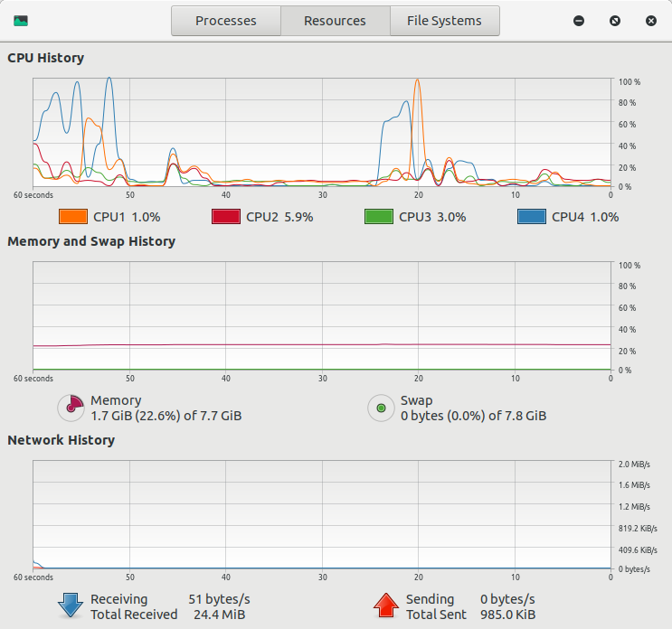Screen dimensions: 672x629
Task: Click the red Sending arrow icon
Action: coord(386,606)
